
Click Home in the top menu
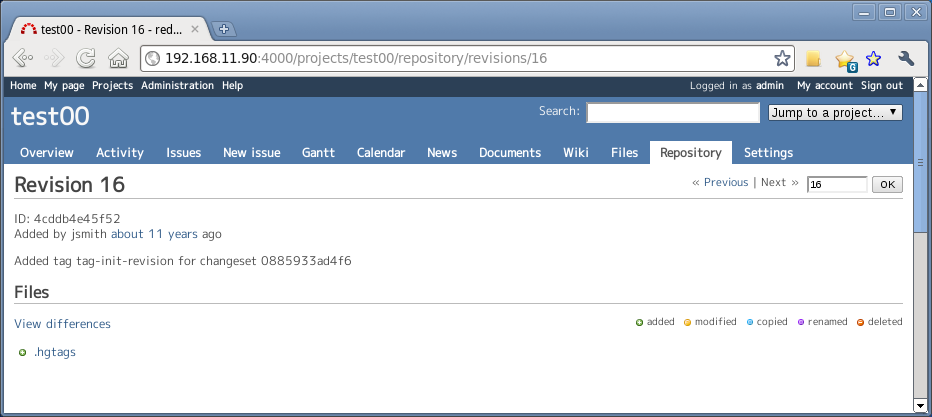(x=23, y=86)
